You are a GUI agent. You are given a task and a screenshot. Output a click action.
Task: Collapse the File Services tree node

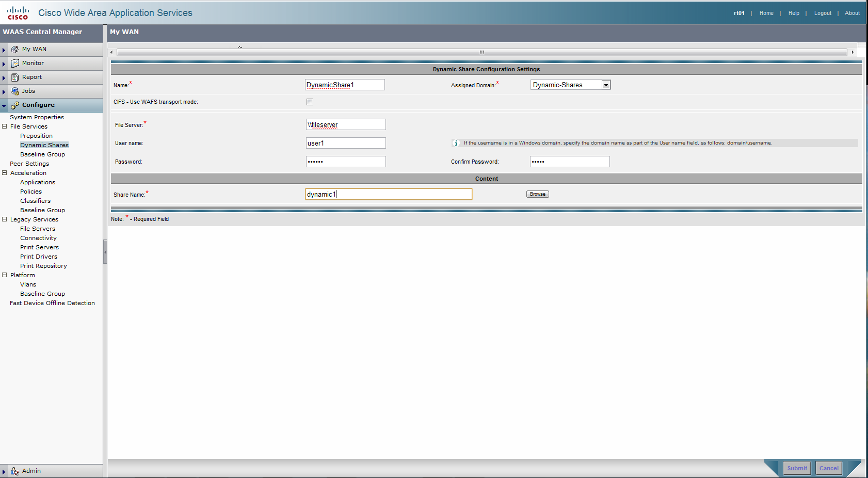point(5,126)
